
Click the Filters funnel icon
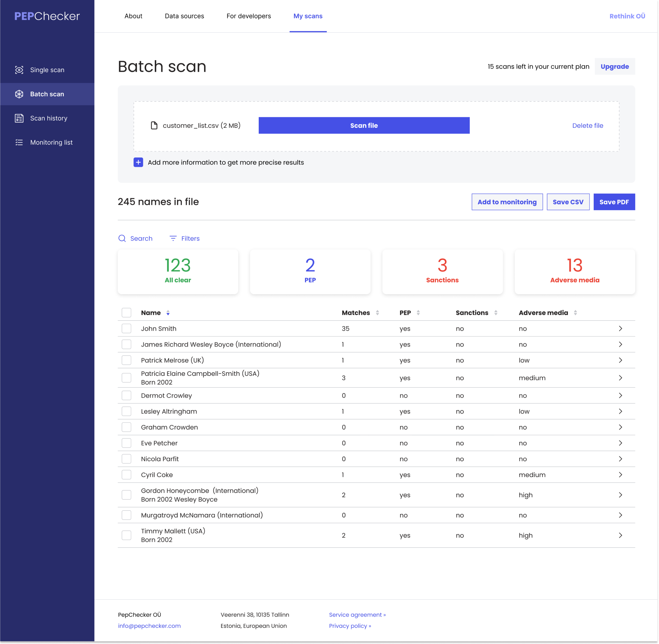click(x=173, y=239)
